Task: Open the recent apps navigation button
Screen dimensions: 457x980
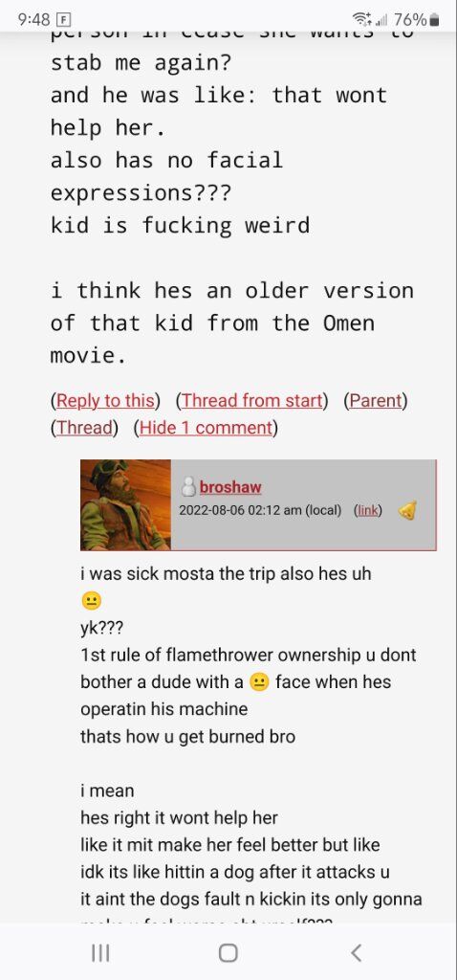Action: (100, 952)
